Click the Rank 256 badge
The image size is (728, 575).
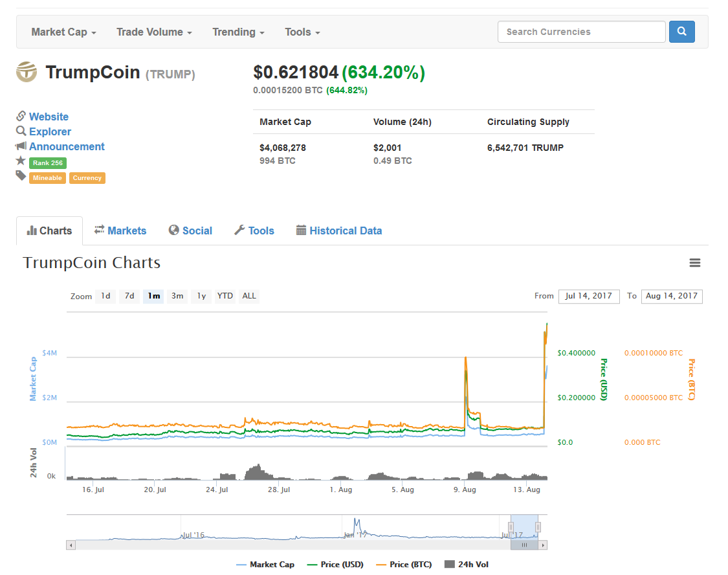(x=48, y=163)
